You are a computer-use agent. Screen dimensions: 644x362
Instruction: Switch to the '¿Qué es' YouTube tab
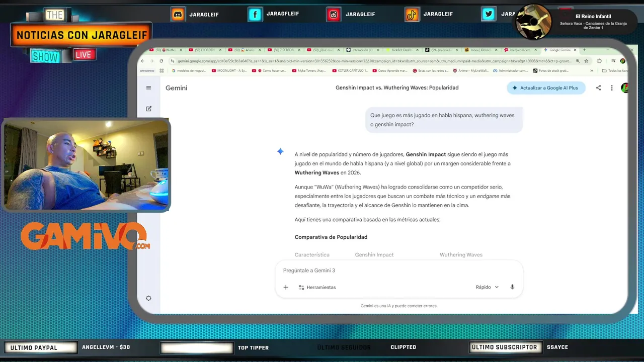point(324,50)
